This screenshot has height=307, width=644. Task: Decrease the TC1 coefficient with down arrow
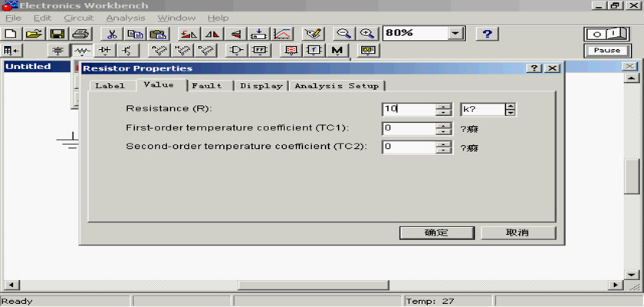point(443,131)
